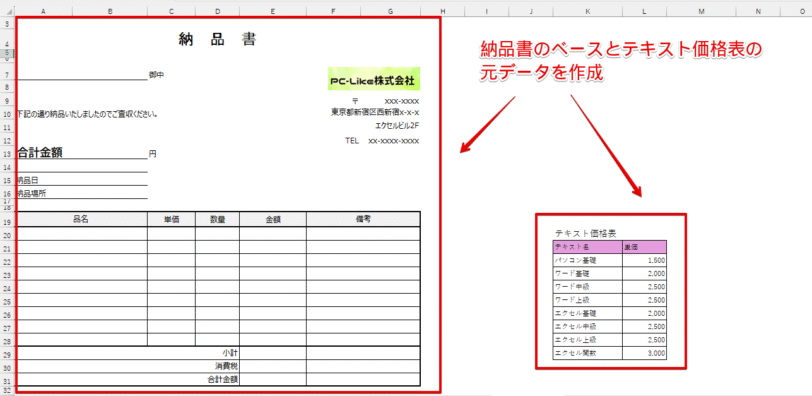This screenshot has width=812, height=396.
Task: Click the 備考 table header cell
Action: pyautogui.click(x=363, y=219)
